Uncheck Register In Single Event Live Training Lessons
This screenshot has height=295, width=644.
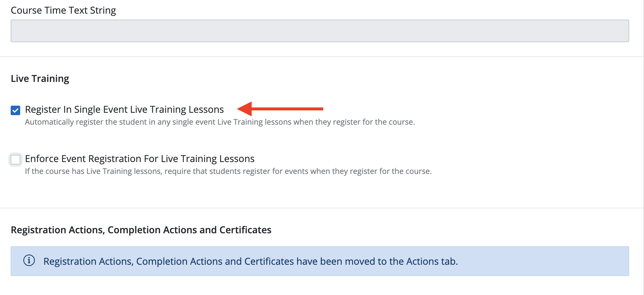[15, 110]
